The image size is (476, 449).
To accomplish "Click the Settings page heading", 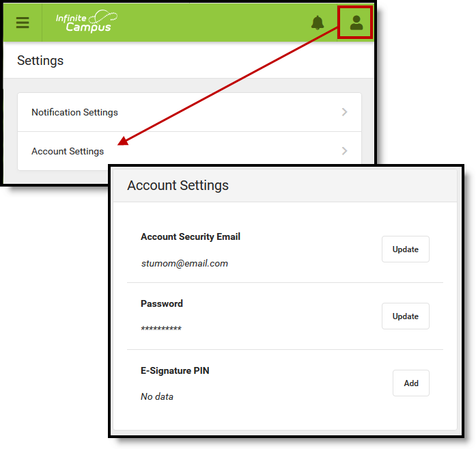I will point(40,60).
